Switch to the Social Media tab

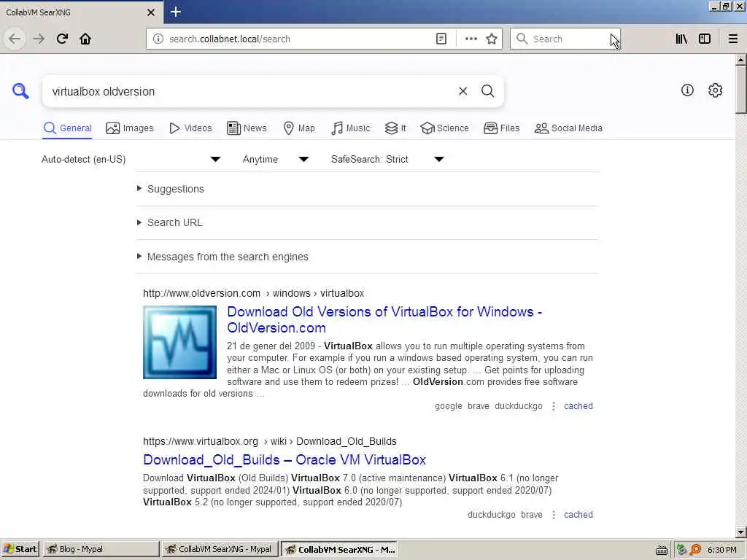[x=568, y=128]
